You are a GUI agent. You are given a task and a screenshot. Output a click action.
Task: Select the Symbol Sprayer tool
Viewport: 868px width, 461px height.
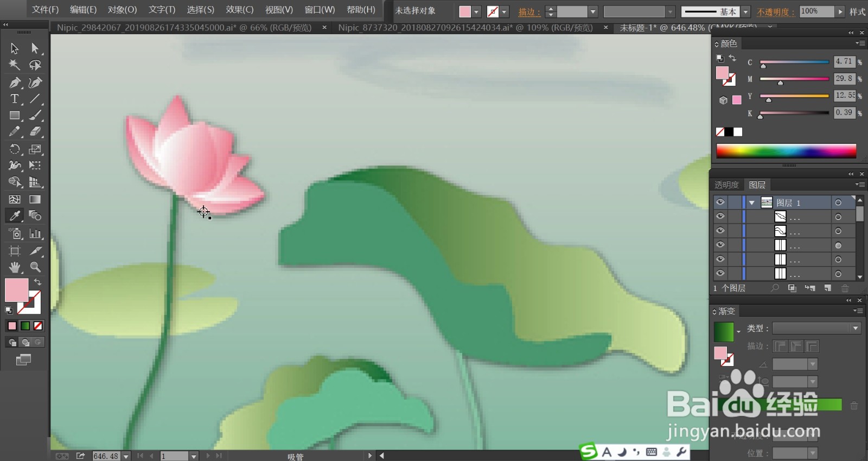pyautogui.click(x=15, y=233)
